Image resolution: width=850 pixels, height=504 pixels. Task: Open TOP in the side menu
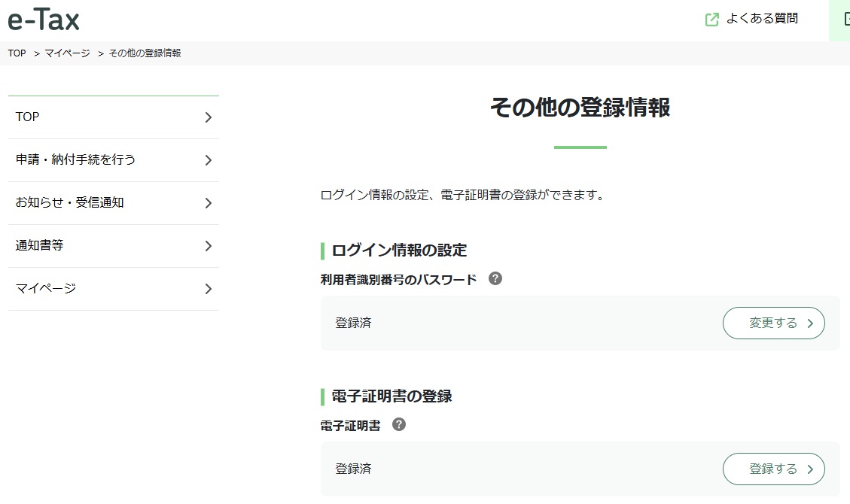point(113,117)
